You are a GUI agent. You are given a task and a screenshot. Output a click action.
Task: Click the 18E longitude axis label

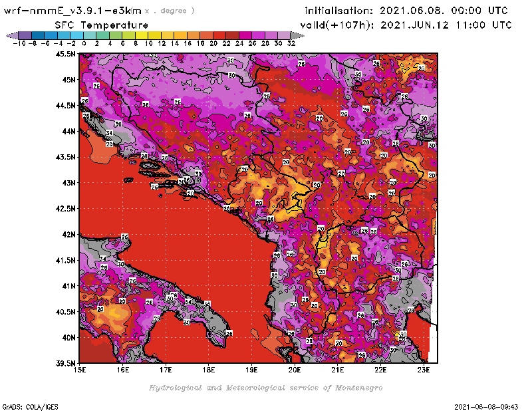[x=209, y=370]
